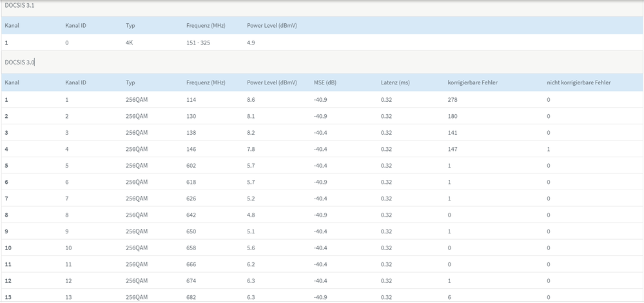Click frequency 642 cell
644x303 pixels.
(191, 215)
